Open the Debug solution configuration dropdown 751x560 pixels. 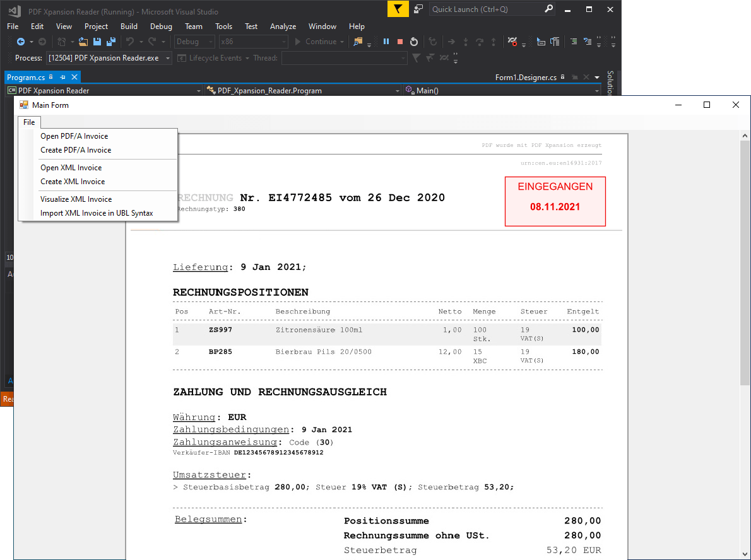(194, 41)
